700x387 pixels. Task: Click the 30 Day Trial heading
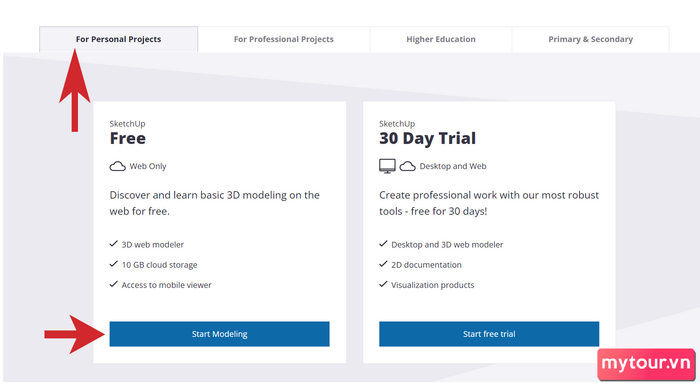(427, 138)
